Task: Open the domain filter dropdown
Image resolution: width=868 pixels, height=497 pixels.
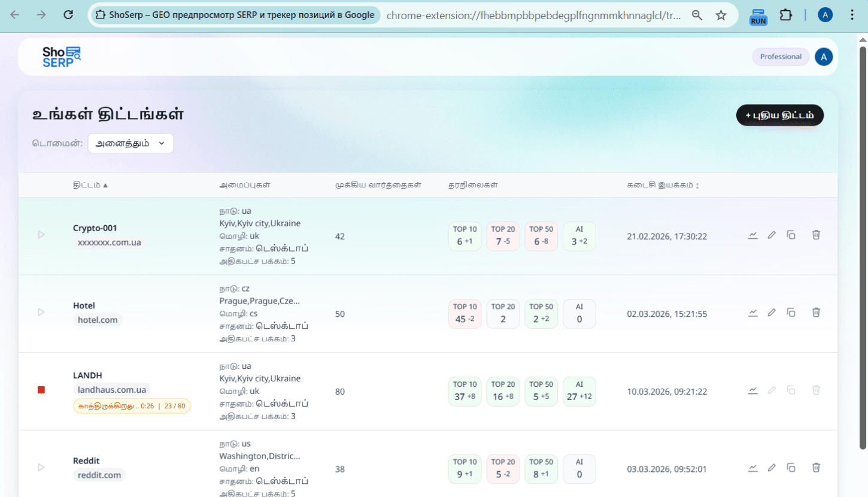Action: (x=130, y=143)
